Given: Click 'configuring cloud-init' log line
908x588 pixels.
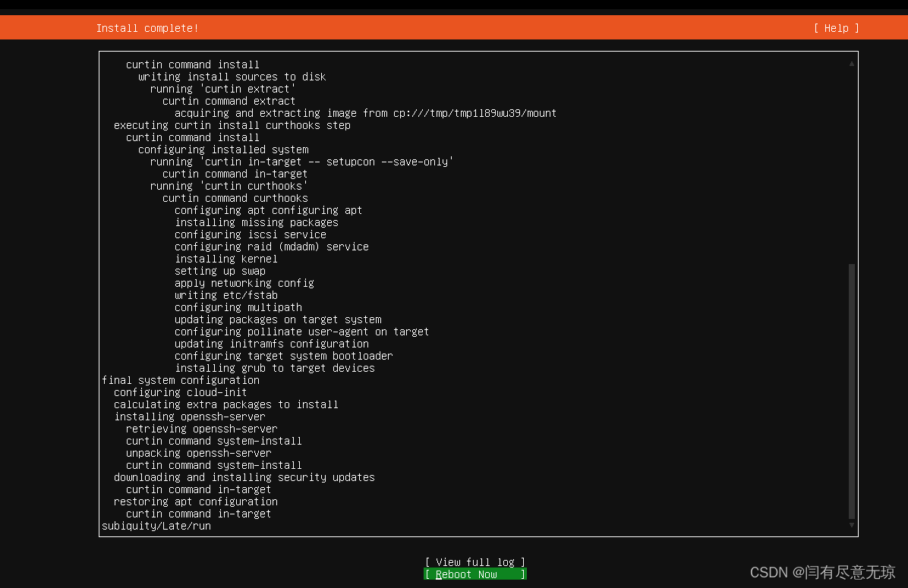Looking at the screenshot, I should (x=180, y=391).
